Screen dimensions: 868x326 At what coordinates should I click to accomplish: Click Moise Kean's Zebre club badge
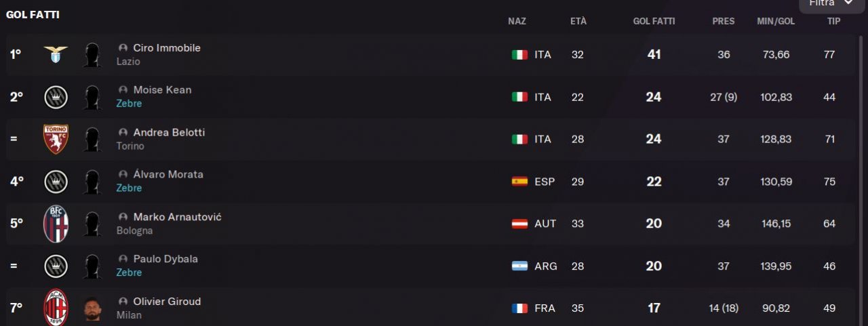[56, 98]
